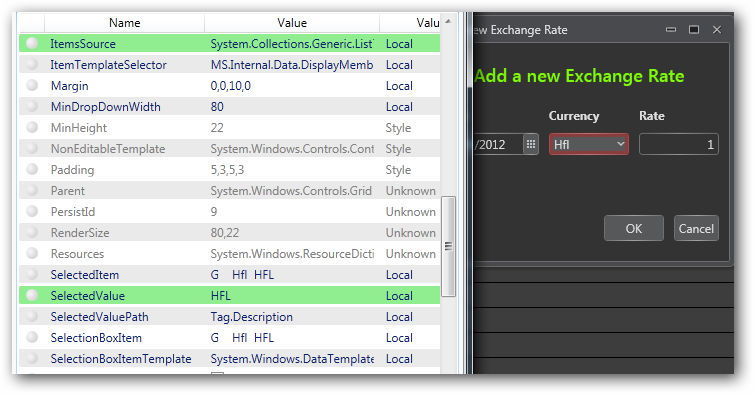Click the Value Source column header
Viewport: 754px width, 394px height.
tap(411, 23)
